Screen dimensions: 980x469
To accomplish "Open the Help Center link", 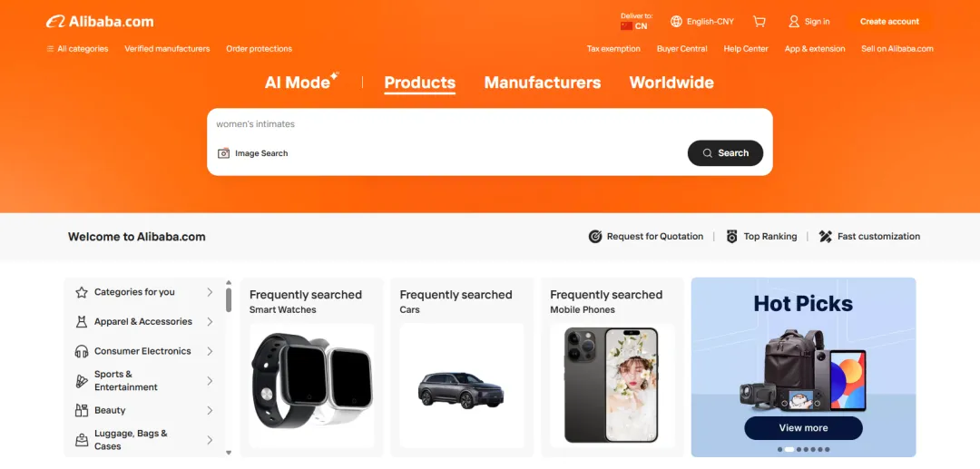I will pyautogui.click(x=746, y=49).
